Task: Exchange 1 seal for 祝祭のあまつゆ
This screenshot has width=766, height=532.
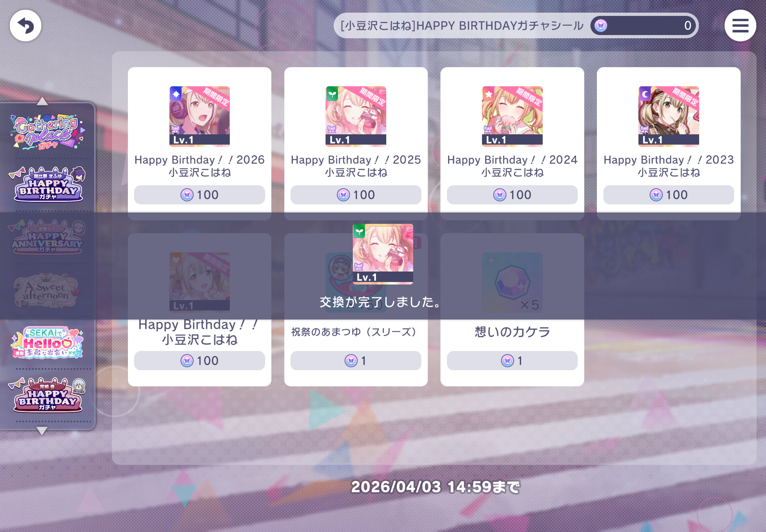Action: (356, 360)
